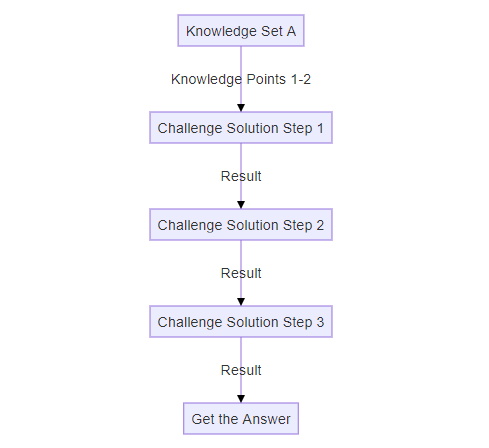This screenshot has width=489, height=448.
Task: Click the Challenge Solution Step 1 box
Action: pyautogui.click(x=241, y=128)
